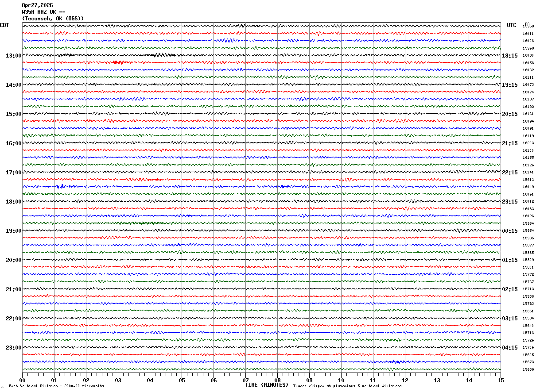Click the "CDT" time zone heading
536x392 pixels.
coord(4,25)
